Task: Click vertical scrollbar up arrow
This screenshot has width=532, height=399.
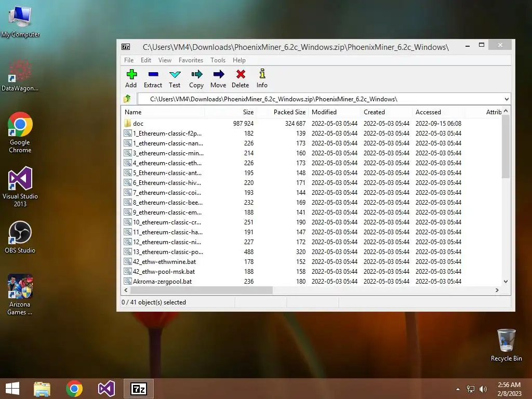Action: click(x=506, y=111)
